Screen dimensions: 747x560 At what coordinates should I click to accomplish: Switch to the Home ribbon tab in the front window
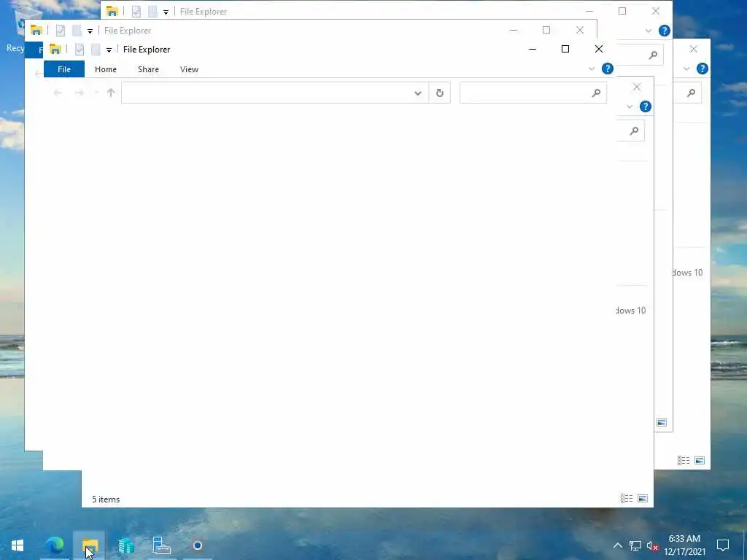pos(106,69)
